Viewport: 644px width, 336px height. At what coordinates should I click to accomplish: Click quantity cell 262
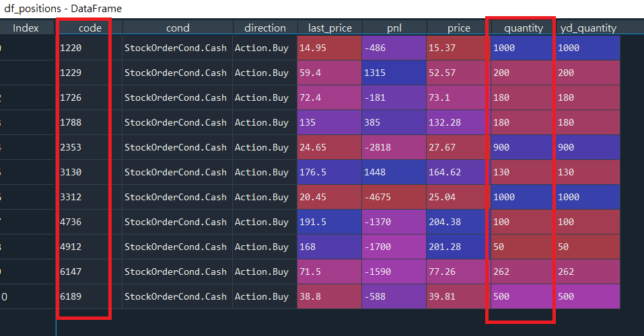pos(524,271)
